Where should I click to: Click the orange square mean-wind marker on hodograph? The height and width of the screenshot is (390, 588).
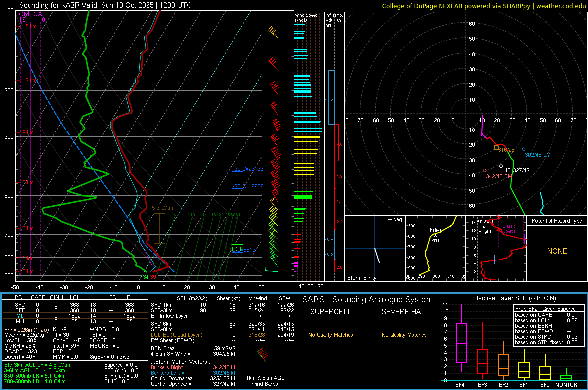click(x=496, y=148)
